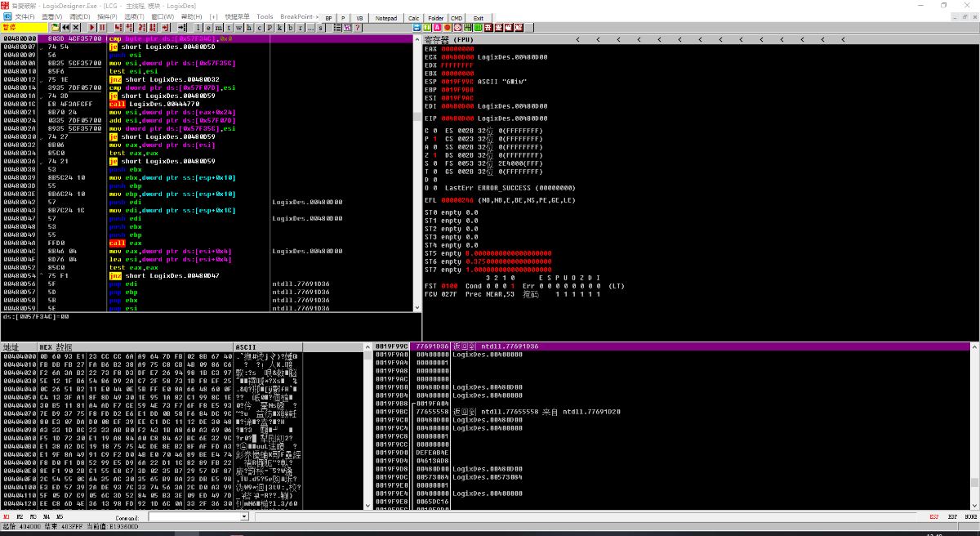This screenshot has height=536, width=980.
Task: Run the program with the red play icon
Action: point(92,27)
